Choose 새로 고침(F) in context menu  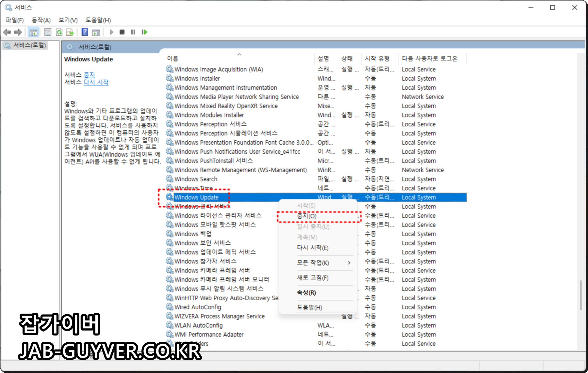tap(318, 278)
